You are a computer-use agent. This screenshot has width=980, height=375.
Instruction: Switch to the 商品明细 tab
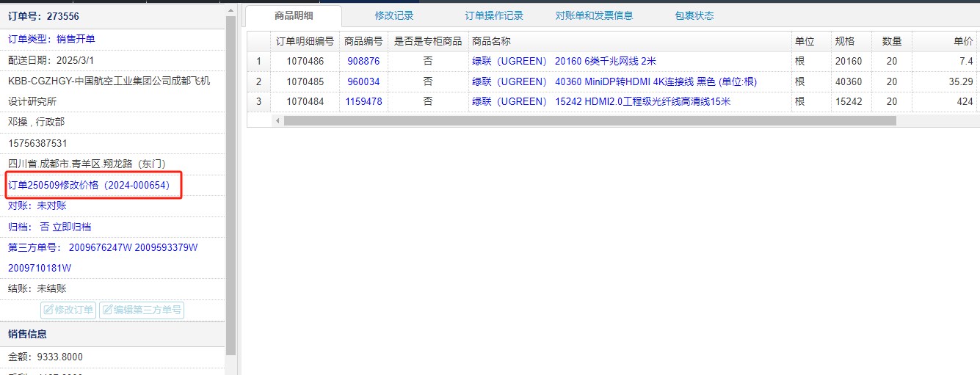294,15
